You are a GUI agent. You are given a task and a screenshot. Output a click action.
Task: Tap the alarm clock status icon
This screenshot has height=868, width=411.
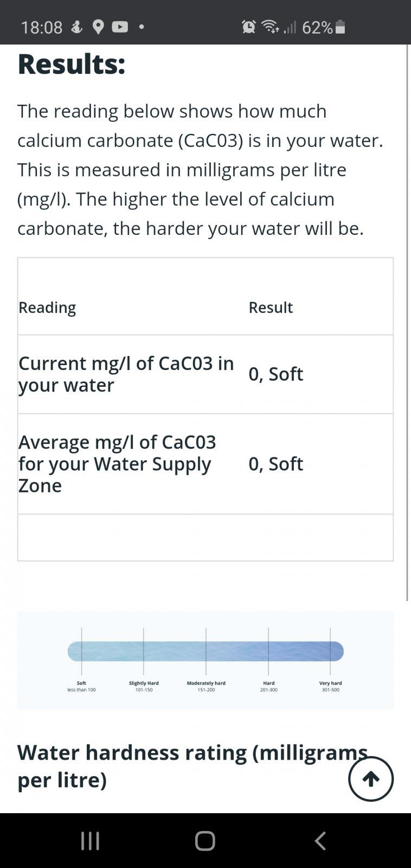point(249,26)
